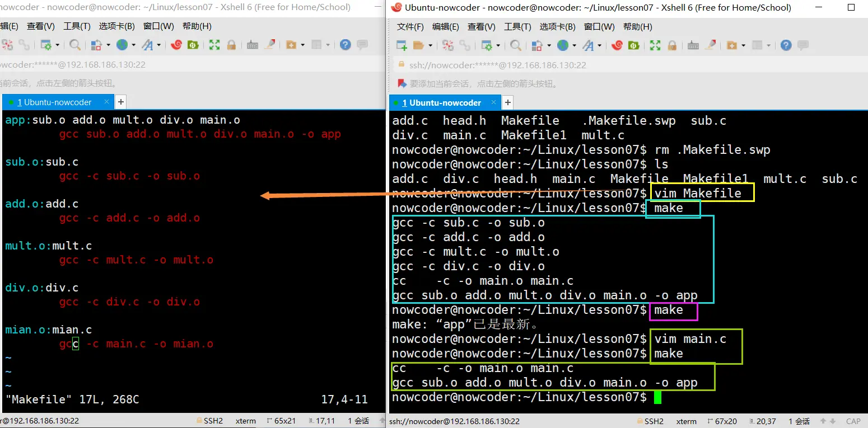Add new tab with plus button in right window
Image resolution: width=868 pixels, height=428 pixels.
pyautogui.click(x=508, y=102)
